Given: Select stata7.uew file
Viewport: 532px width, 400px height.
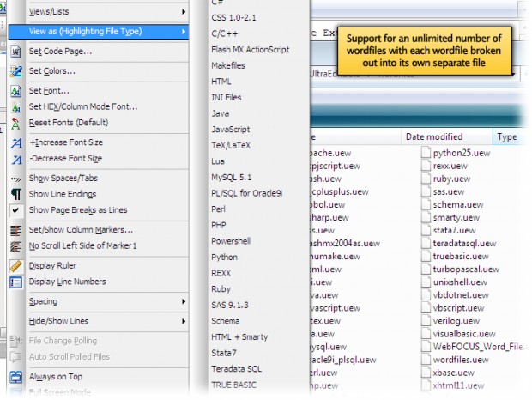Looking at the screenshot, I should 454,230.
